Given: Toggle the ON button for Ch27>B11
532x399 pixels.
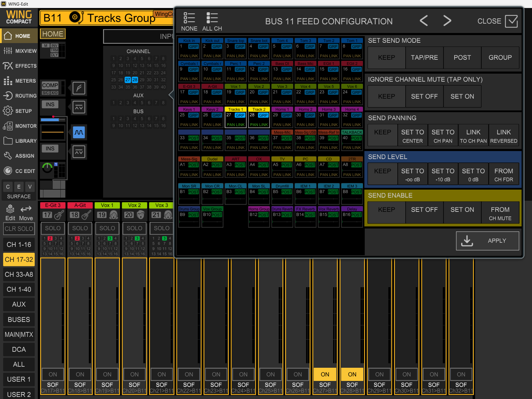Looking at the screenshot, I should click(x=325, y=374).
